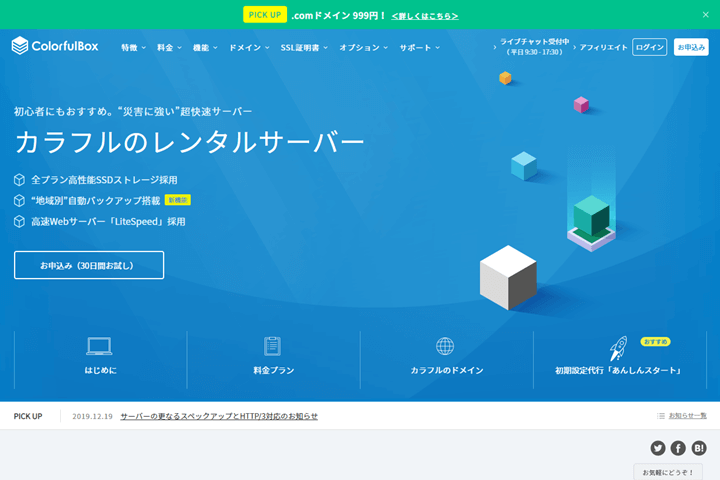Click the 全プラン高性能SSDストレージ採用 text

click(x=104, y=180)
